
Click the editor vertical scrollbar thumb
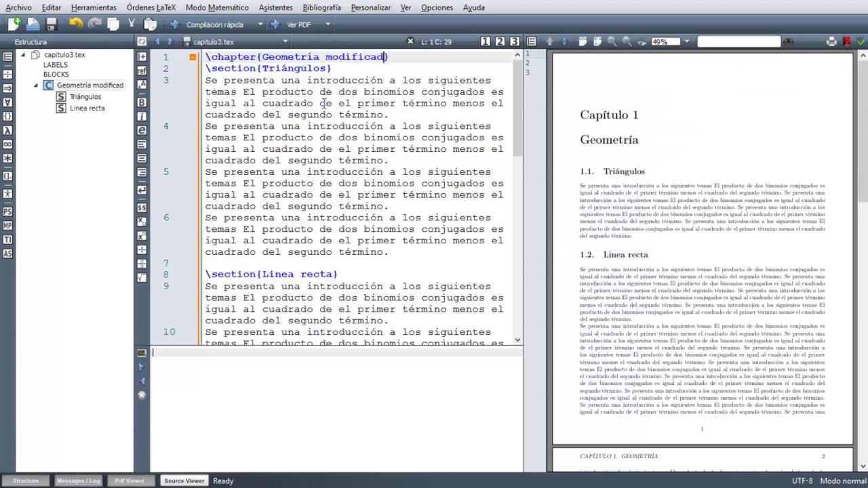517,108
